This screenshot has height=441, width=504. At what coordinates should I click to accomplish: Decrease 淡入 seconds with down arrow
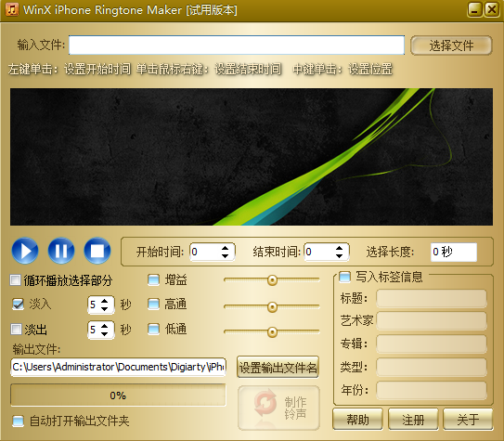(x=105, y=308)
